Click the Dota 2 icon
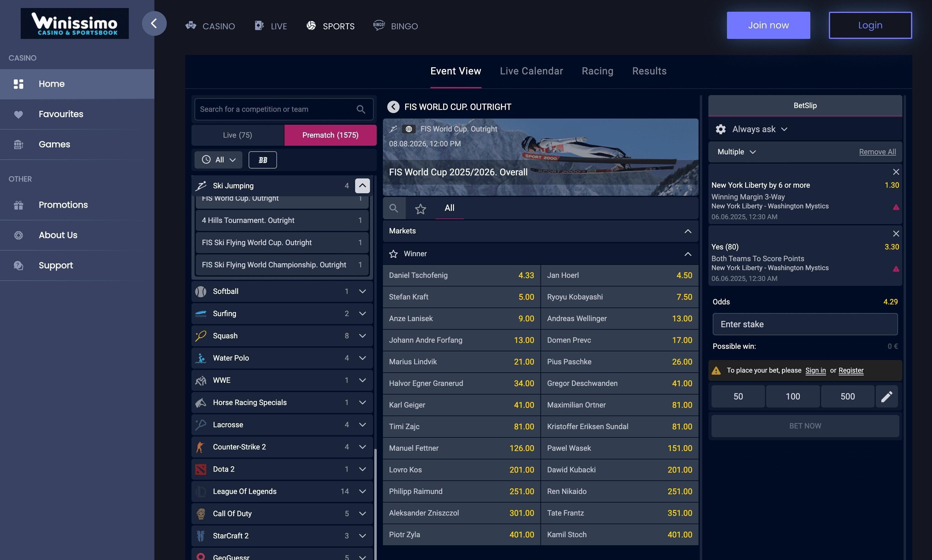The height and width of the screenshot is (560, 932). pos(200,469)
